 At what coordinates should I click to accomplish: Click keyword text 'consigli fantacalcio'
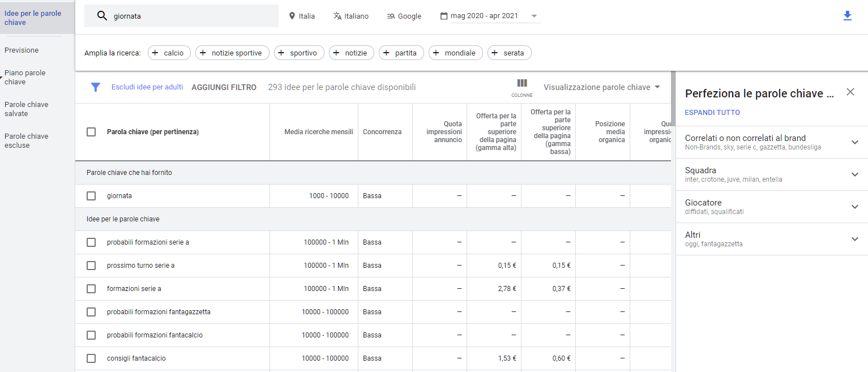coord(136,358)
